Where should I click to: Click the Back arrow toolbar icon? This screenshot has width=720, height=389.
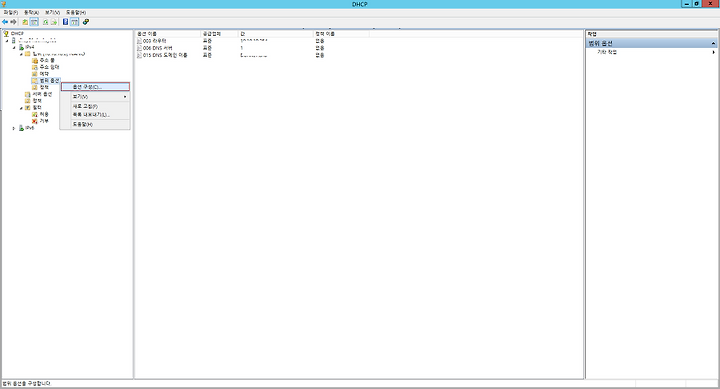point(5,22)
